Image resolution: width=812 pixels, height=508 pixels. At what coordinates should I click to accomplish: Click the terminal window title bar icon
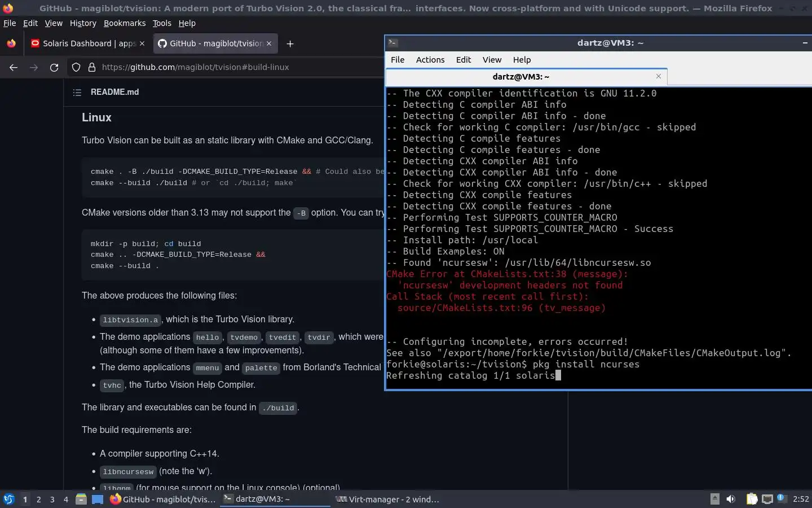coord(393,43)
